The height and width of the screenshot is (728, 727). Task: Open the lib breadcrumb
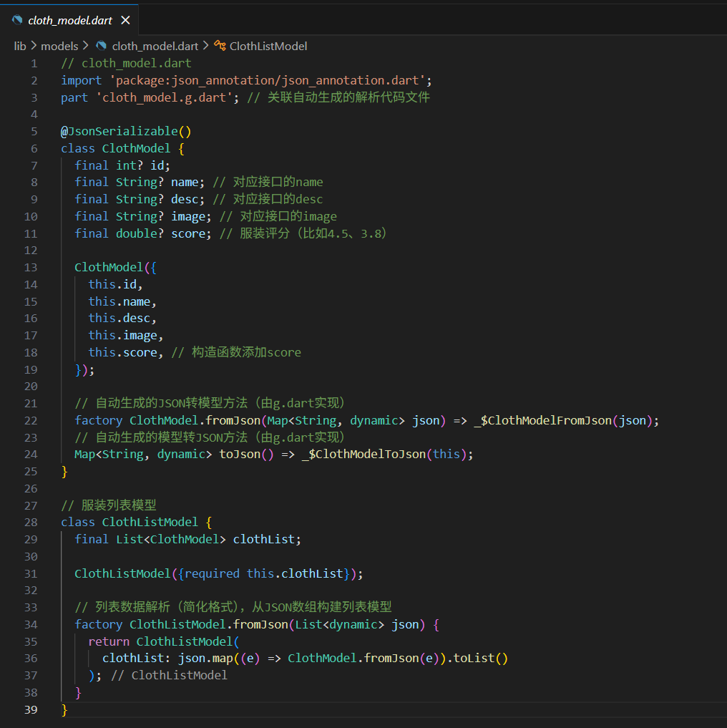[20, 46]
